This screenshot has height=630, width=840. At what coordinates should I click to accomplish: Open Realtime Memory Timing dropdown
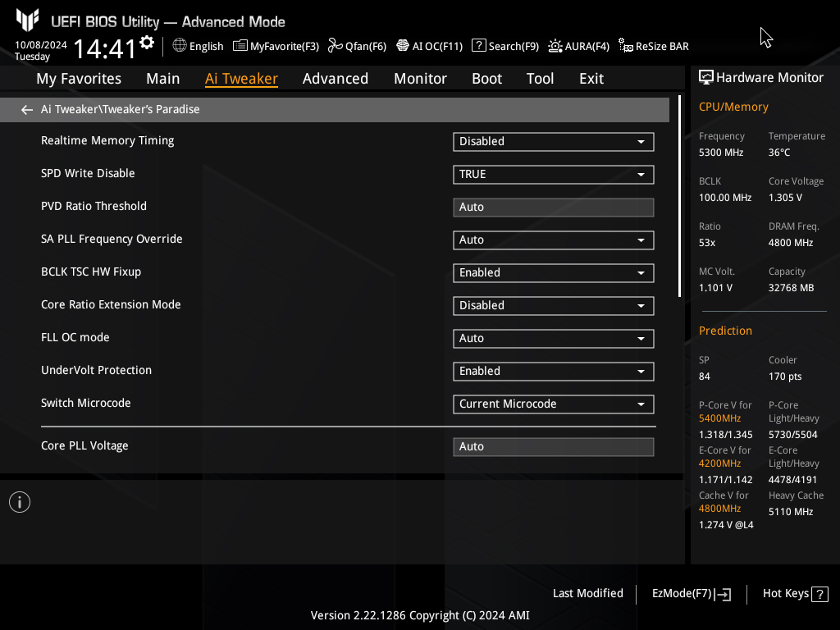[554, 142]
